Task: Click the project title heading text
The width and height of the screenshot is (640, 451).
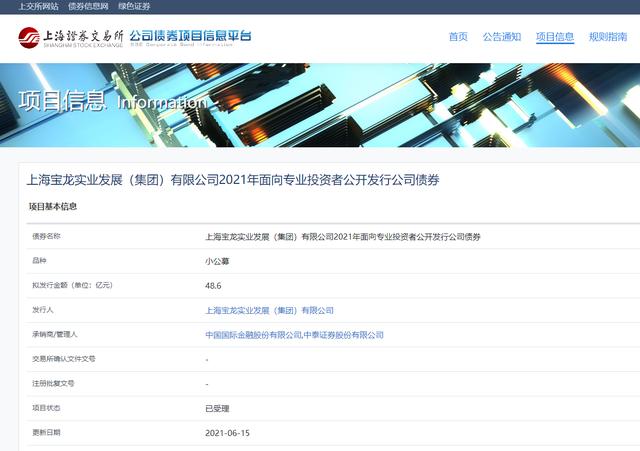Action: 233,180
